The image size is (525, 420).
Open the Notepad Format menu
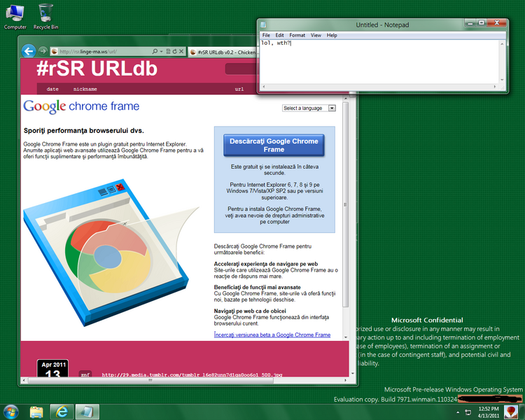[297, 35]
